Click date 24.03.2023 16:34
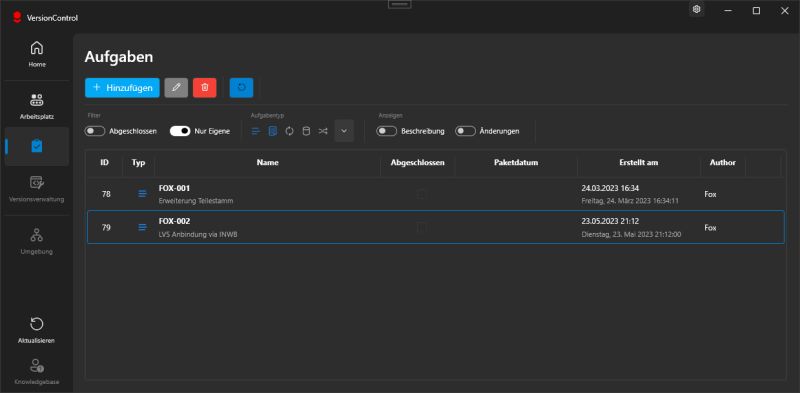Screen dimensions: 800x393 [x=610, y=188]
